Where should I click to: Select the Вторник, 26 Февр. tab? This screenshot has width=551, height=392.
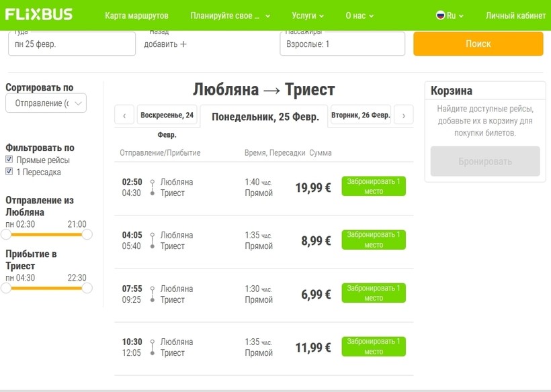coord(361,115)
